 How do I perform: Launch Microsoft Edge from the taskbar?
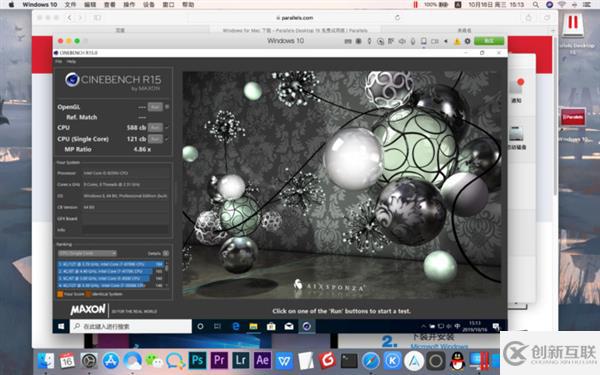click(x=236, y=326)
